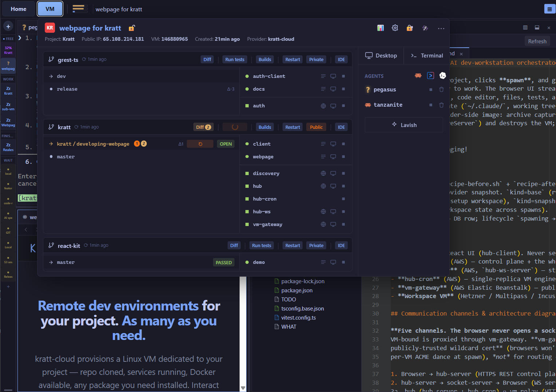Click the unlocked padlock beside webpage for kratt
Image resolution: width=556 pixels, height=392 pixels.
(x=132, y=28)
